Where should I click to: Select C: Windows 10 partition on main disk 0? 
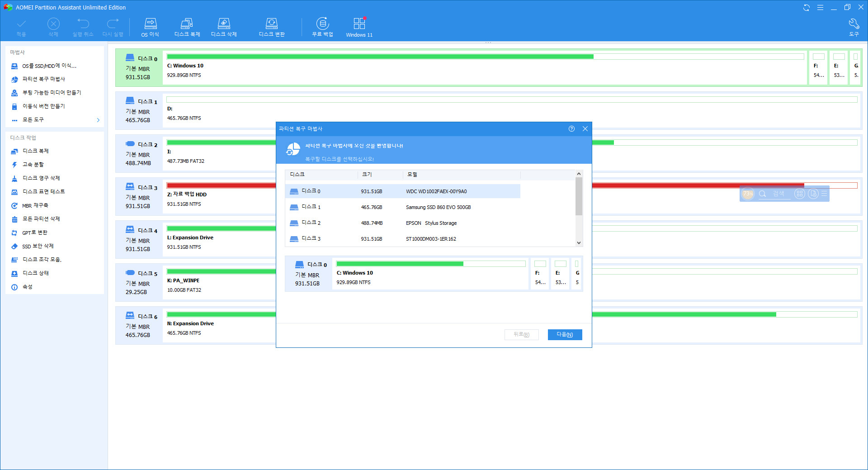485,67
